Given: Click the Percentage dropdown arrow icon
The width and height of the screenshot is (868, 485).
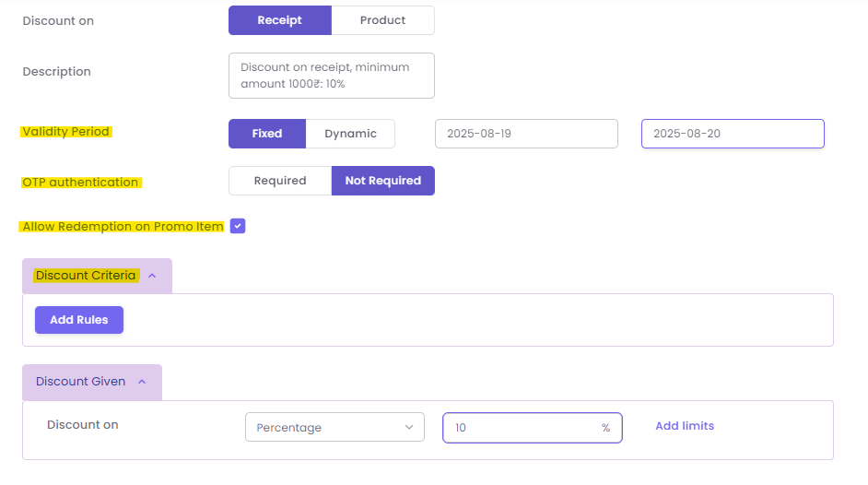Looking at the screenshot, I should pyautogui.click(x=409, y=427).
